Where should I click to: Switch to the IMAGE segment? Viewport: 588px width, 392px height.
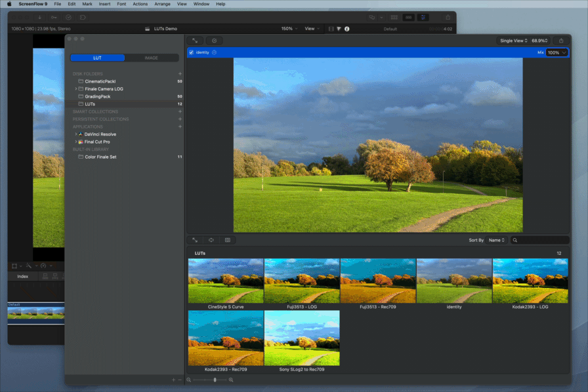pos(152,58)
